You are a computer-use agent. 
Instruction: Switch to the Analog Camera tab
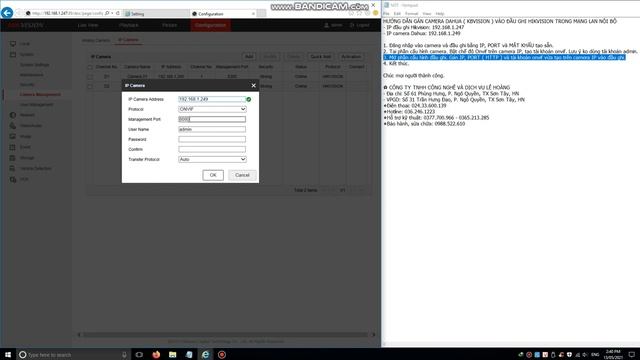tap(96, 40)
